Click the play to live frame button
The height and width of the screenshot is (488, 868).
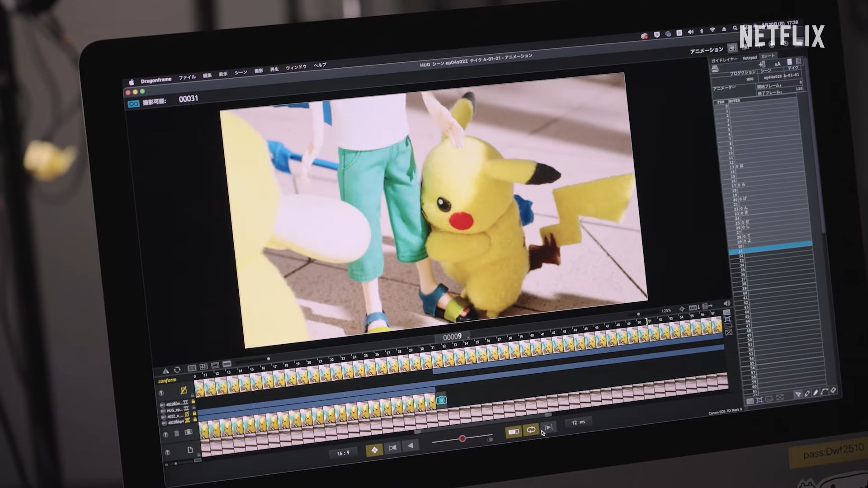click(x=549, y=427)
